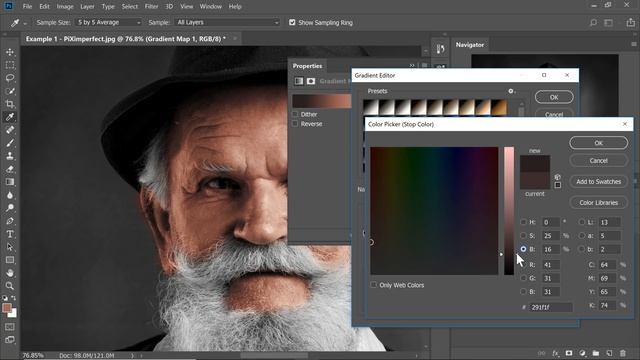
Task: Click Cancel in the Color Picker
Action: click(x=598, y=160)
